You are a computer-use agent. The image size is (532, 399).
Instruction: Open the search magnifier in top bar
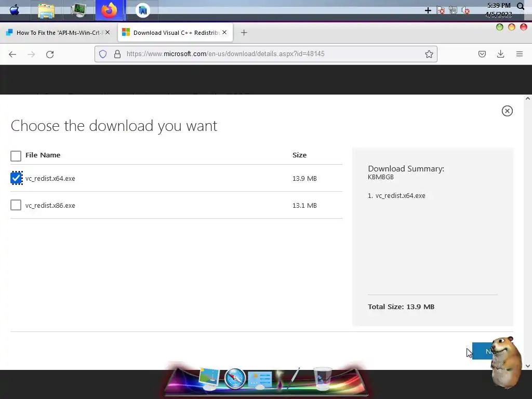(x=521, y=6)
